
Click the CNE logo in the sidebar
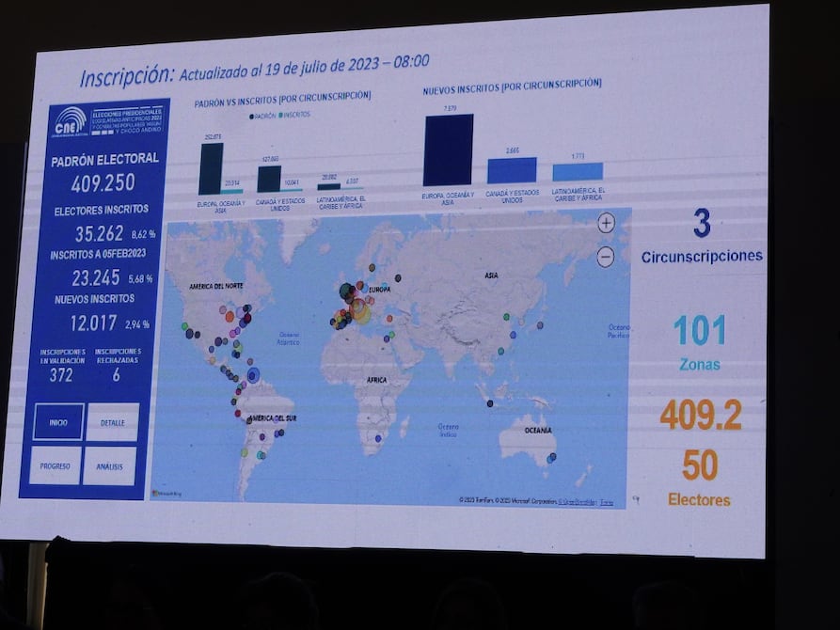(69, 122)
